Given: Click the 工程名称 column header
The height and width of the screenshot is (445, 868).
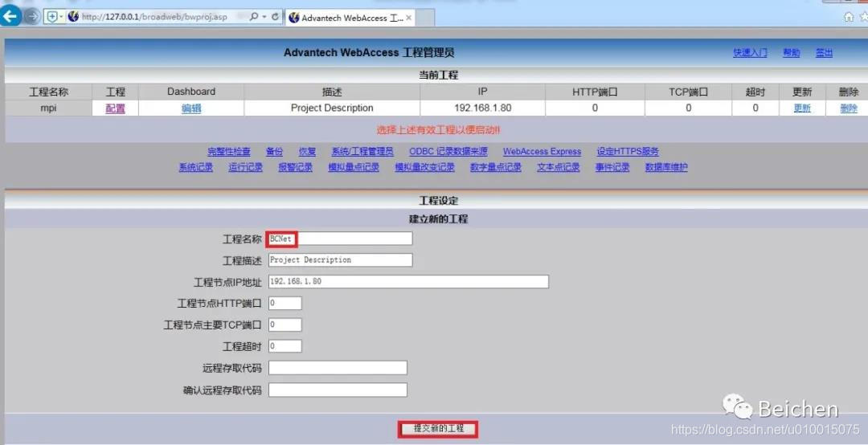Looking at the screenshot, I should [49, 92].
